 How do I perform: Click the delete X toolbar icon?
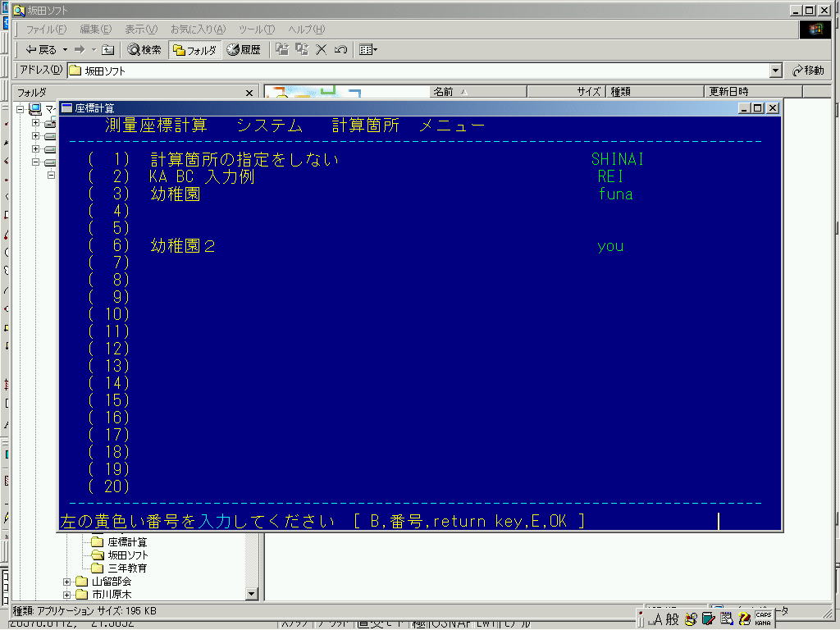coord(322,49)
